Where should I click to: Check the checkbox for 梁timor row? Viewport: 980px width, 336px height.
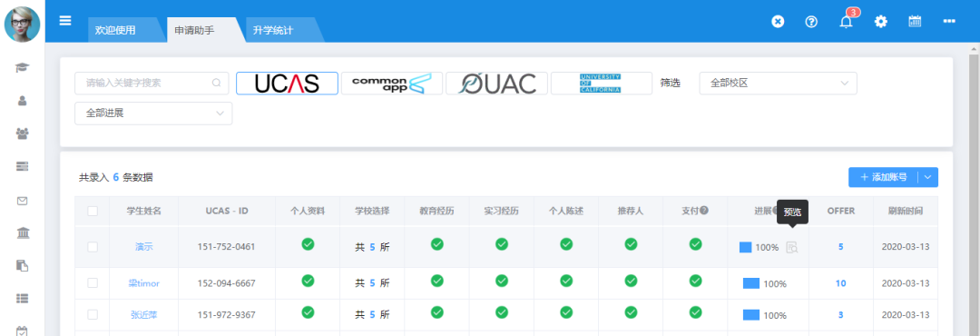(93, 283)
